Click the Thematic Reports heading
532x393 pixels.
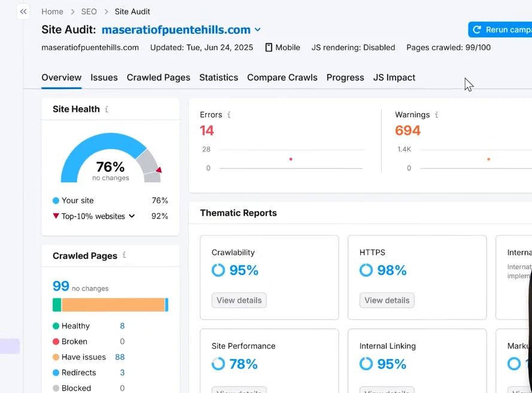pyautogui.click(x=239, y=213)
